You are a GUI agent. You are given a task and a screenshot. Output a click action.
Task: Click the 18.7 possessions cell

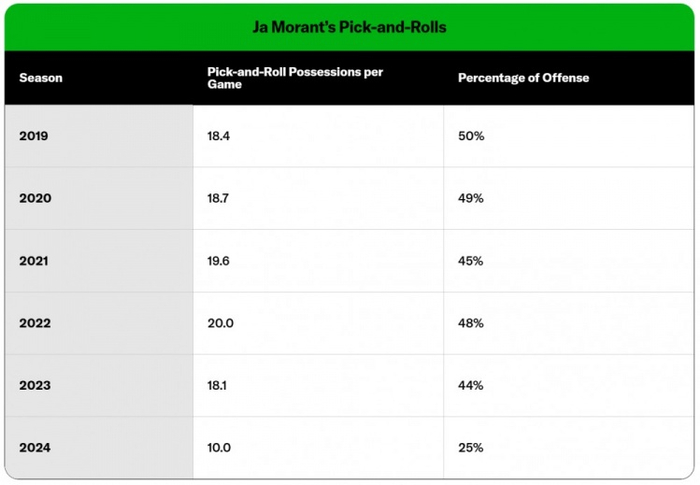tap(218, 198)
